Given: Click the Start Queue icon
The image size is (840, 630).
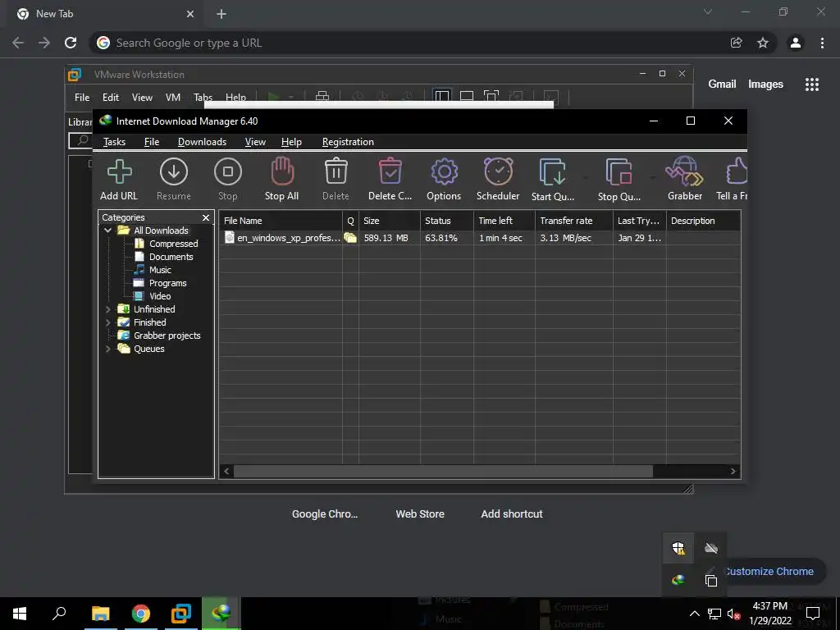Looking at the screenshot, I should 552,172.
